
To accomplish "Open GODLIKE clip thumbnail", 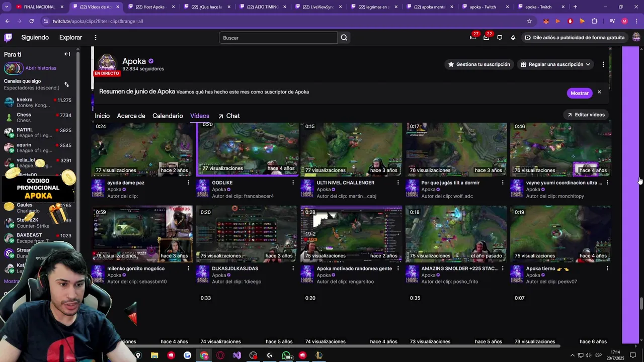I will (247, 149).
